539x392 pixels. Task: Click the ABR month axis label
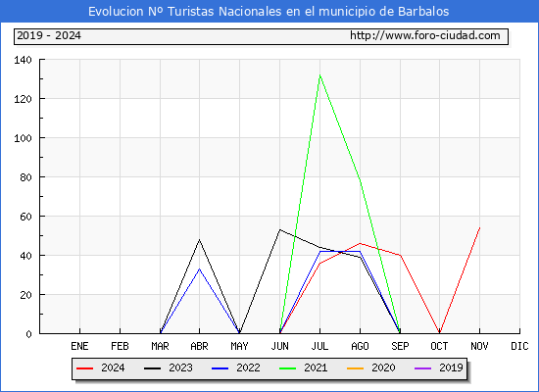tap(199, 346)
